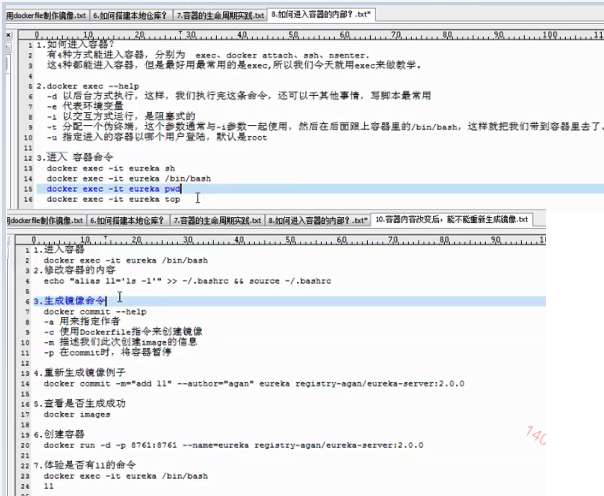The height and width of the screenshot is (496, 604).
Task: Close the side panel with the x button
Action: [9, 35]
